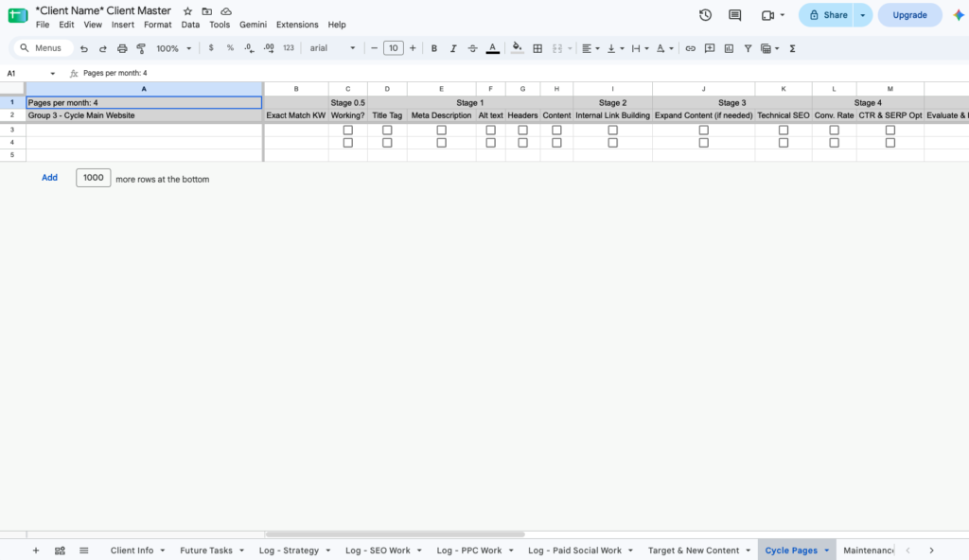The width and height of the screenshot is (969, 560).
Task: Switch to Client Info sheet tab
Action: point(132,551)
